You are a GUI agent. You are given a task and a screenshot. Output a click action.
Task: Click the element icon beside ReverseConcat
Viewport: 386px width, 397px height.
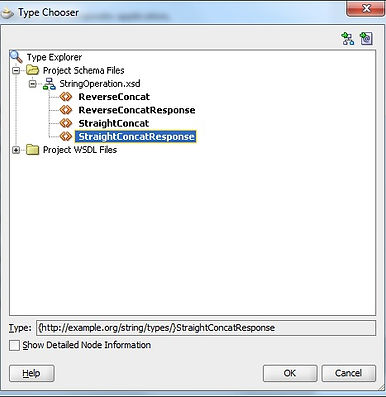pyautogui.click(x=66, y=97)
